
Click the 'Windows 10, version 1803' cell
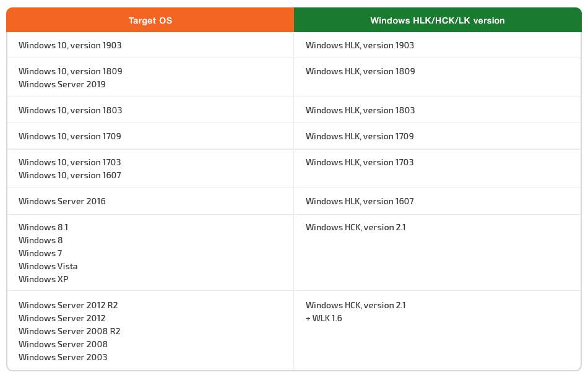click(150, 110)
